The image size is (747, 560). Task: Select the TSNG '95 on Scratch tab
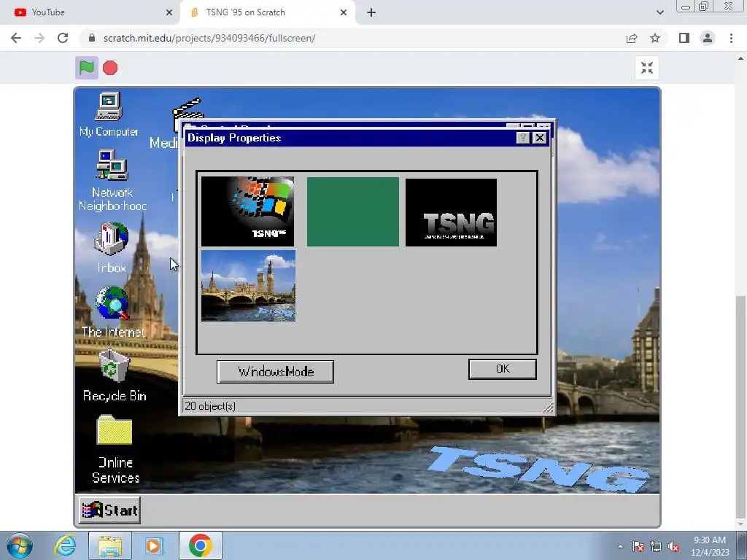pos(267,12)
